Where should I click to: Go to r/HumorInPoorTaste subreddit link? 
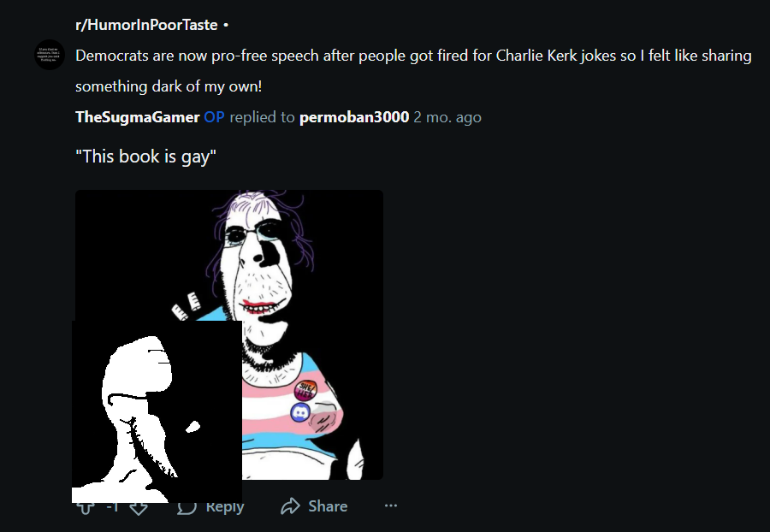click(x=145, y=25)
